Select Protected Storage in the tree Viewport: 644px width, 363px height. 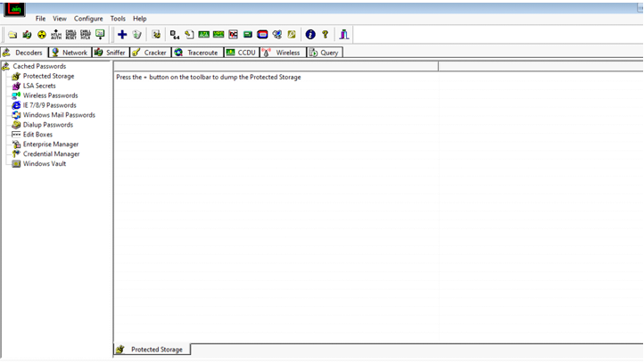point(48,76)
